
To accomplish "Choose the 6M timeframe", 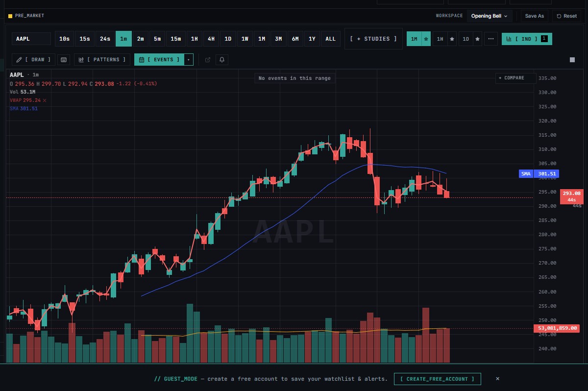I will tap(295, 39).
